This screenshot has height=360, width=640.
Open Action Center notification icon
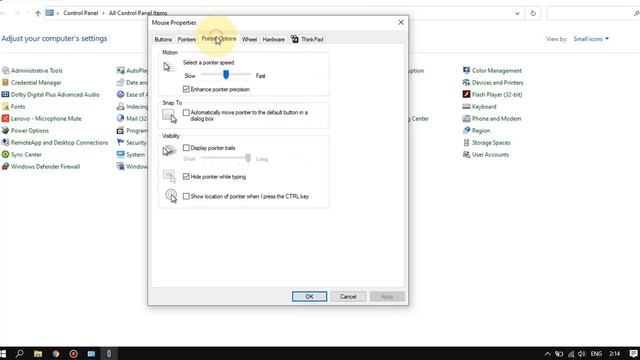point(633,353)
